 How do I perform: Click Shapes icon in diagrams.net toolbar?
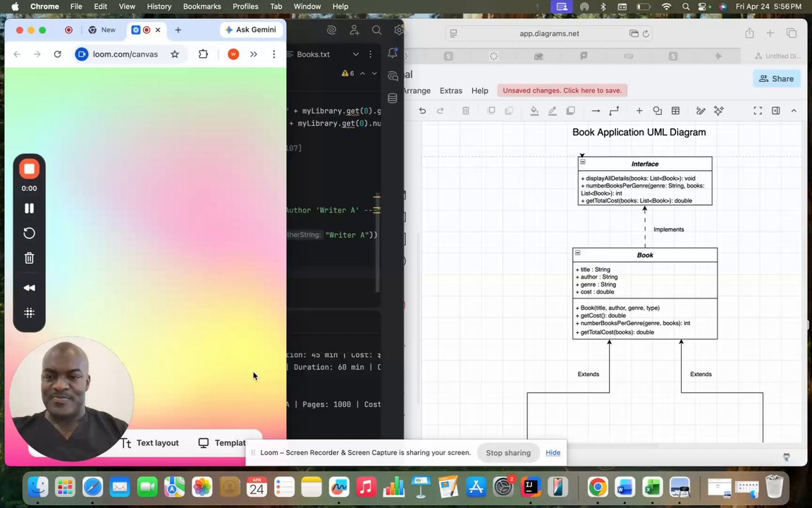tap(657, 110)
